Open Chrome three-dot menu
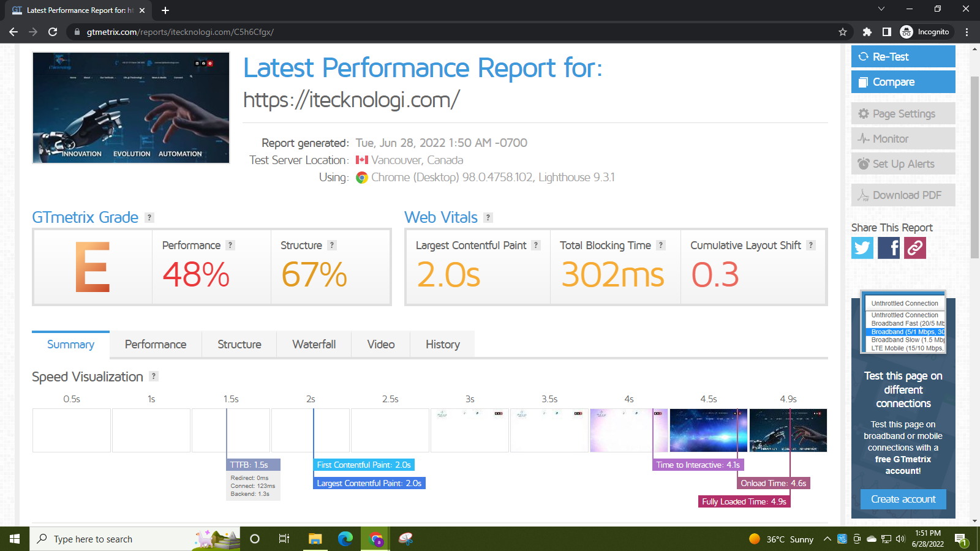The height and width of the screenshot is (551, 980). tap(967, 32)
